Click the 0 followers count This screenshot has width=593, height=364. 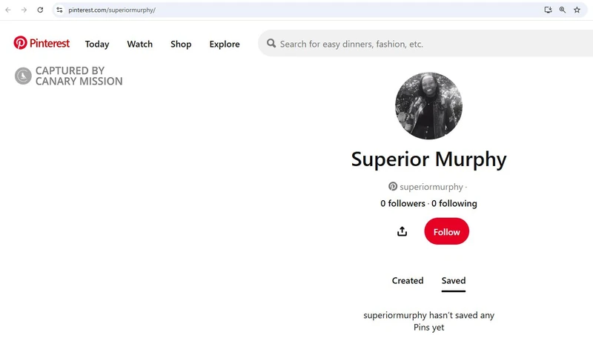click(402, 204)
